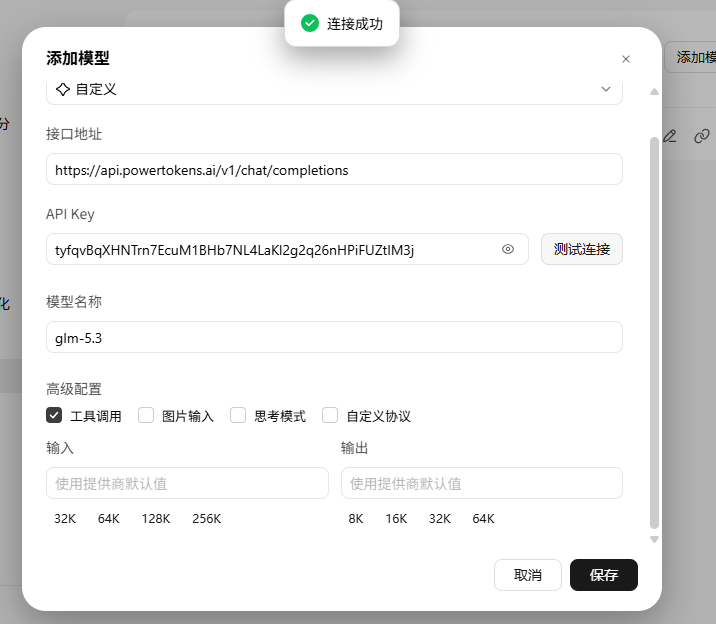Select the 8K output preset
716x624 pixels.
tap(356, 519)
